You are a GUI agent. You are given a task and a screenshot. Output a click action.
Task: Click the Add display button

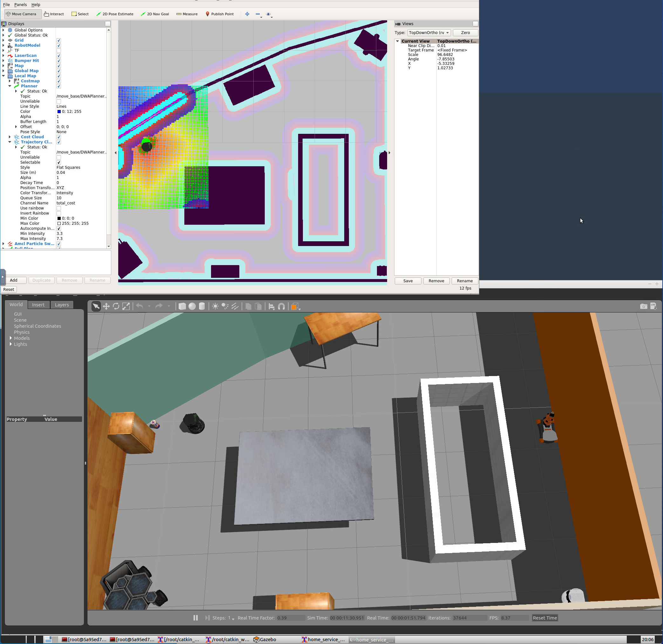click(14, 280)
